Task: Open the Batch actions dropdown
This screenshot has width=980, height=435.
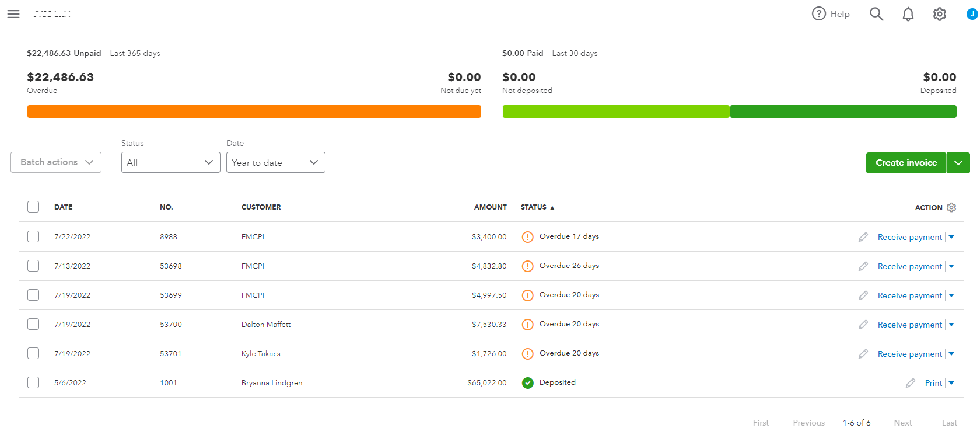Action: pyautogui.click(x=56, y=162)
